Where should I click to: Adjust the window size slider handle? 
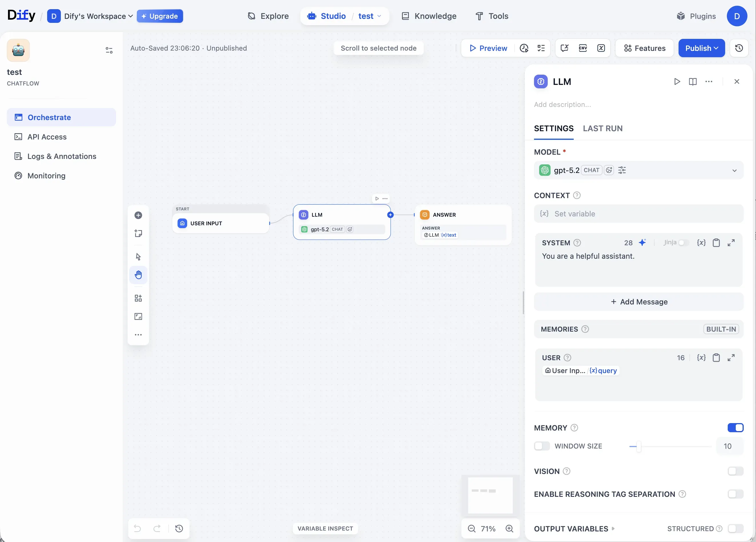639,446
